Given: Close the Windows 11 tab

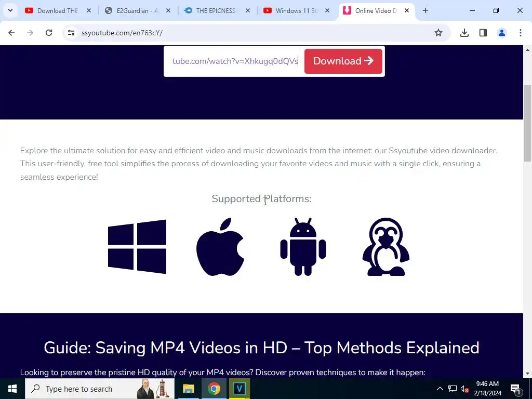Looking at the screenshot, I should [327, 10].
